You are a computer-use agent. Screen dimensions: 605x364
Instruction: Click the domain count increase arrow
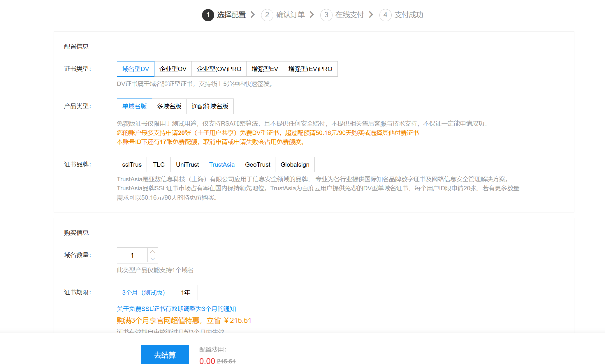pos(153,252)
